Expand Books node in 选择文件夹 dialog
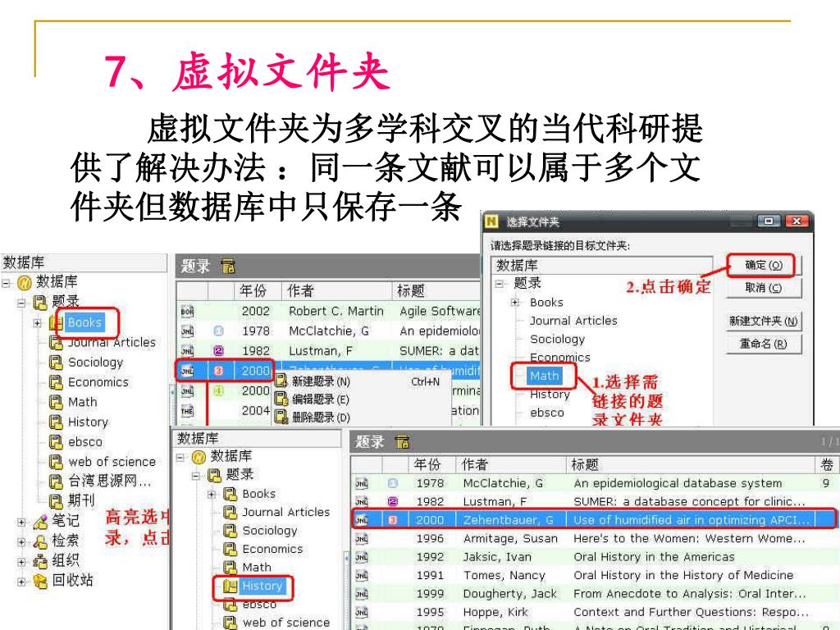Viewport: 840px width, 630px height. (514, 303)
